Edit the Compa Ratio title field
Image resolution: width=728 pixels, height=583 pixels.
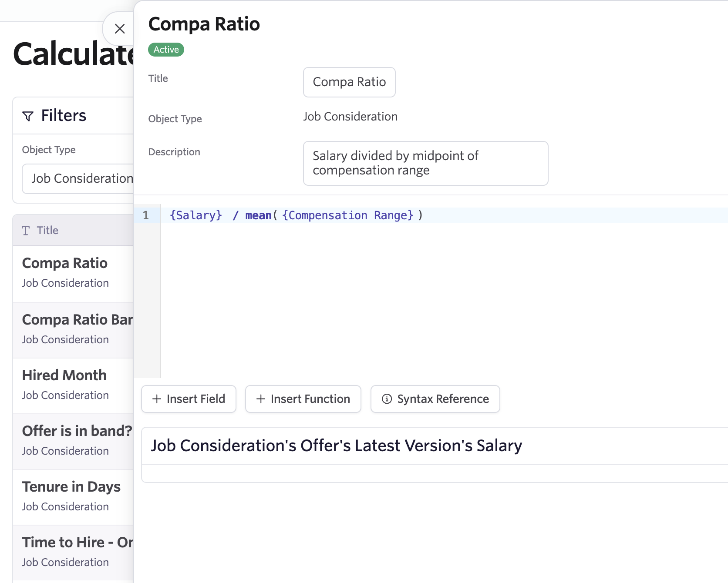point(349,82)
